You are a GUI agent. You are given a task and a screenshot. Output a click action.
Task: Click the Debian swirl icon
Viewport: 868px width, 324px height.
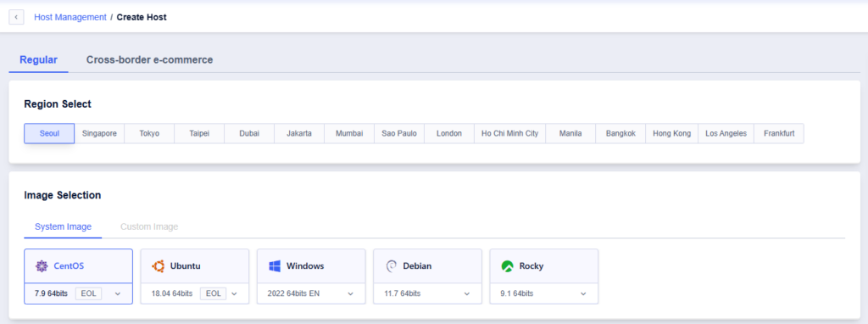pyautogui.click(x=391, y=266)
